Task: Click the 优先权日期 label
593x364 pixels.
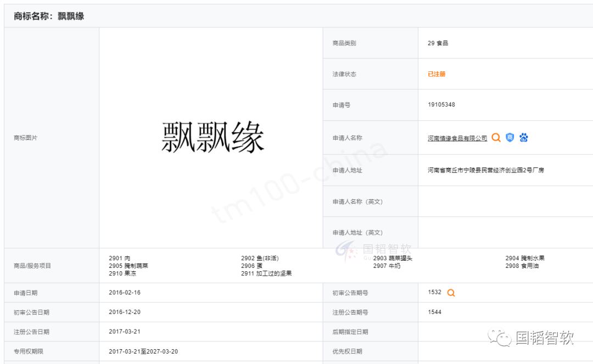Action: pyautogui.click(x=347, y=351)
